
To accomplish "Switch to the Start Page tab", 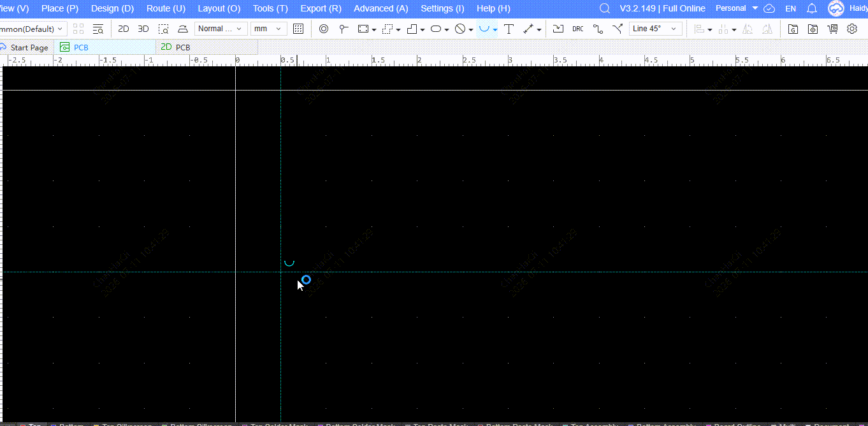I will click(25, 47).
